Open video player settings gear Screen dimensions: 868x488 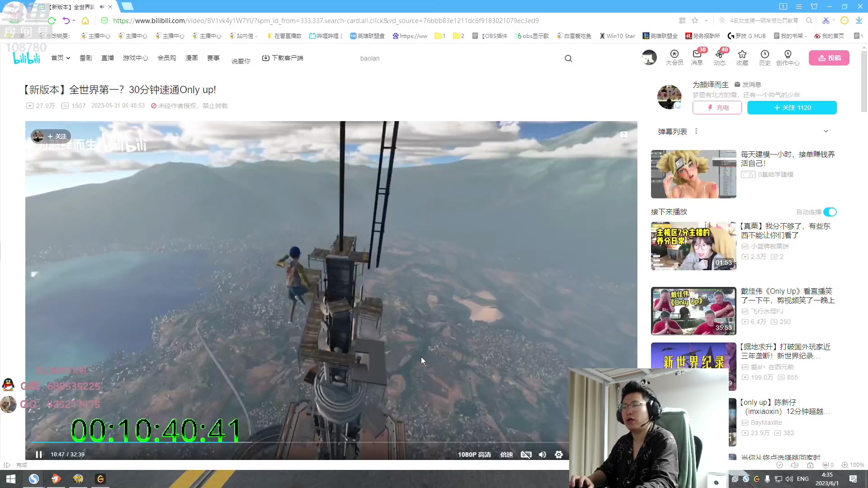pos(559,455)
